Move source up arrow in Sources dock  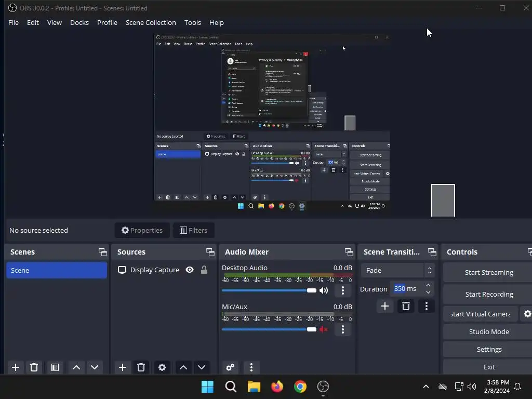pos(183,367)
